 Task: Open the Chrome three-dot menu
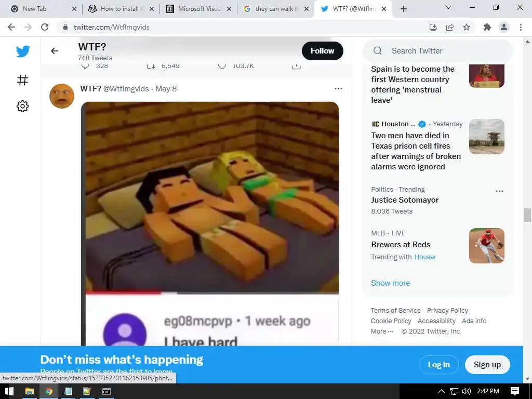click(521, 27)
